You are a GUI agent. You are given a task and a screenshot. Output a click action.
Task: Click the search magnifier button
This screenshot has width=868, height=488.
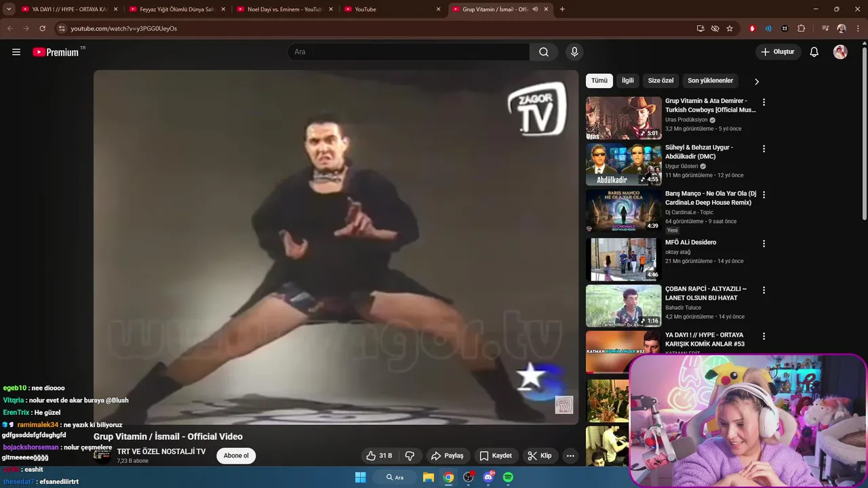pos(544,52)
